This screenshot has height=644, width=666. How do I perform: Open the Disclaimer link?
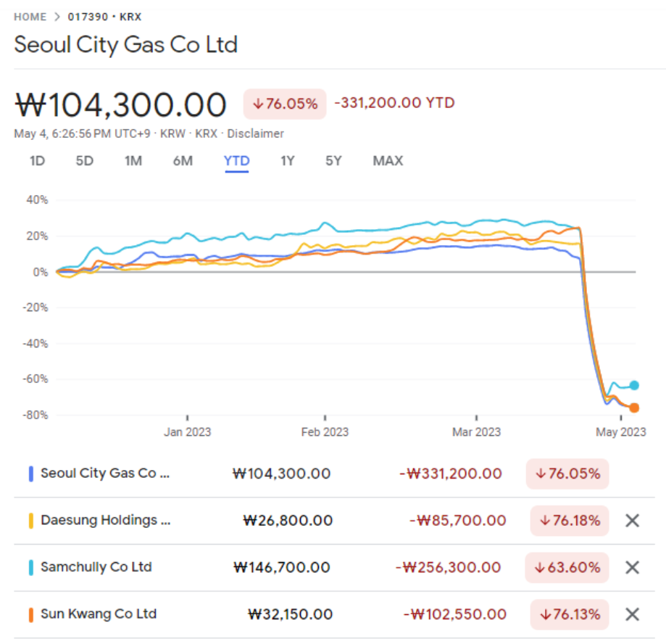[255, 133]
